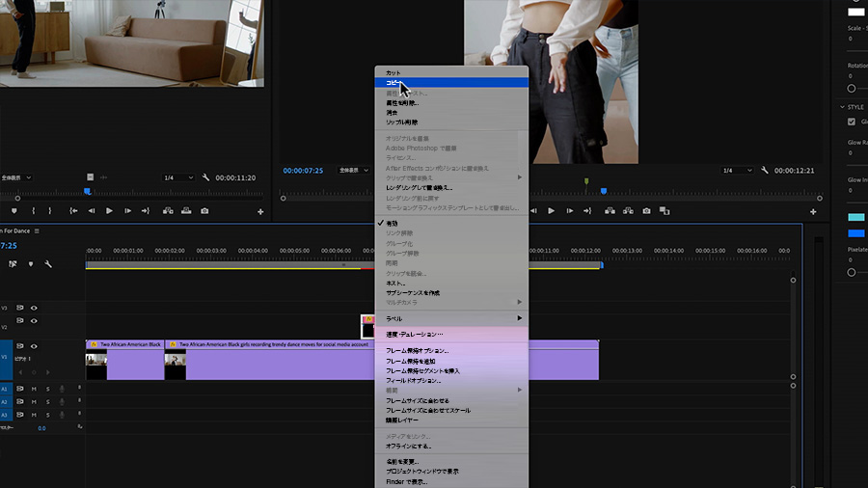Go to Out point in program monitor
The width and height of the screenshot is (868, 488).
click(587, 211)
